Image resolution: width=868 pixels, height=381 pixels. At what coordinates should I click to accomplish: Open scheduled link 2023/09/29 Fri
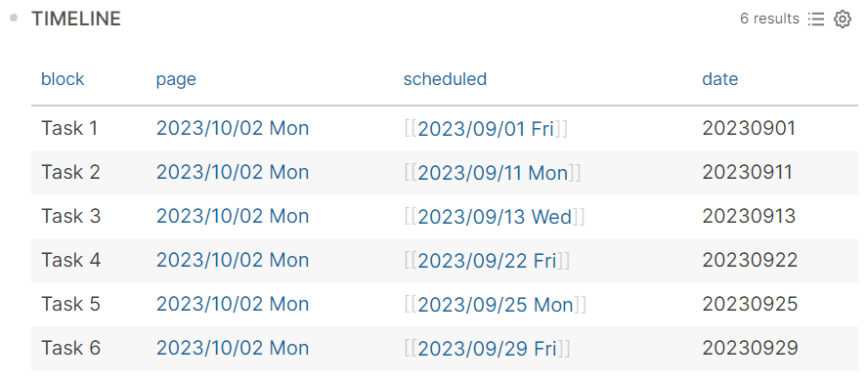[487, 349]
